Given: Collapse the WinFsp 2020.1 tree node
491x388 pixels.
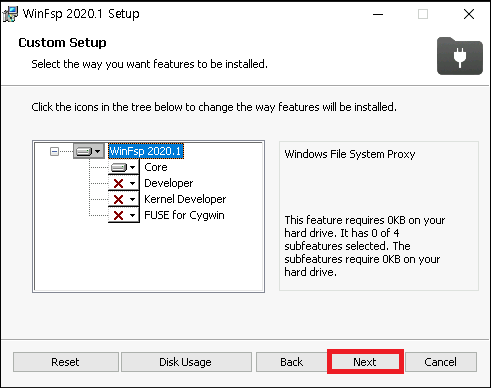Looking at the screenshot, I should point(54,152).
